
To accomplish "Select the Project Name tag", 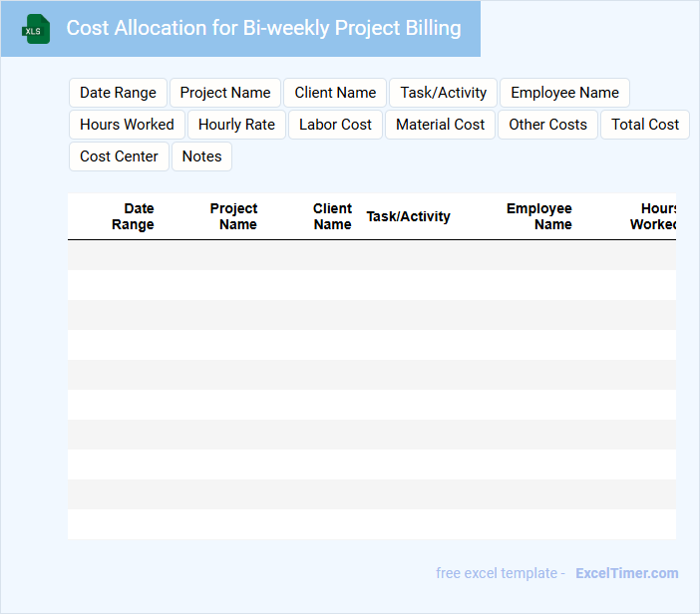I will pyautogui.click(x=225, y=93).
